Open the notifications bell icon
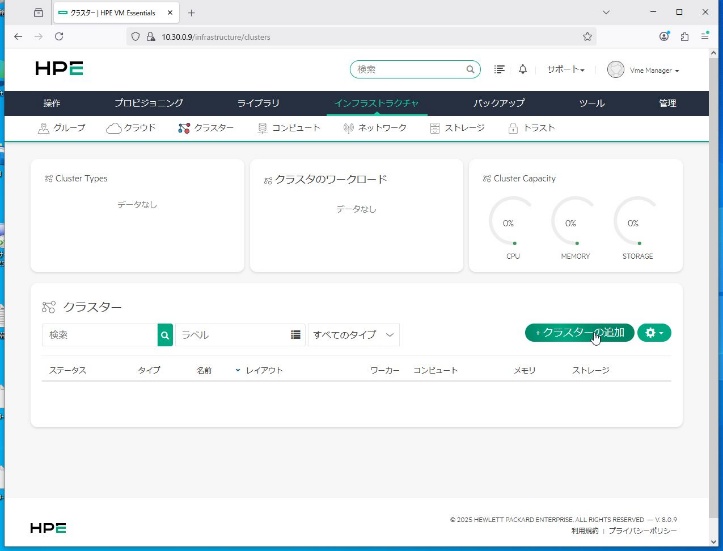 pyautogui.click(x=522, y=70)
